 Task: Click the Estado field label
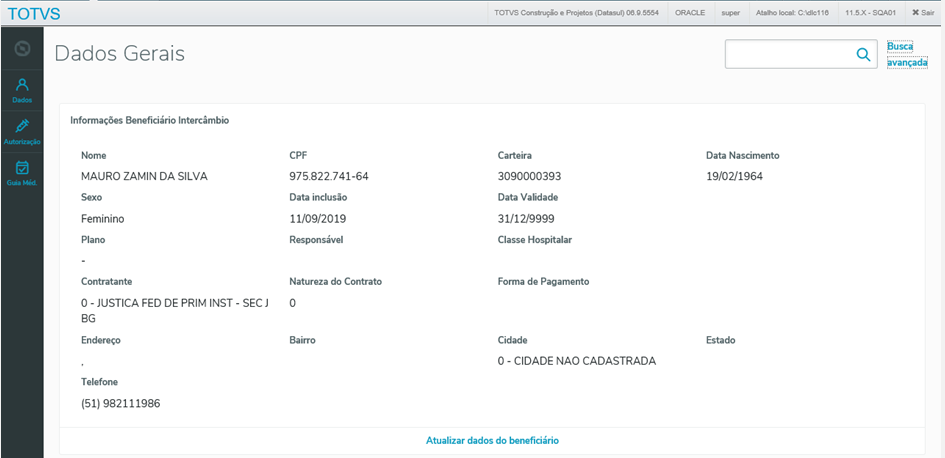[x=720, y=340]
